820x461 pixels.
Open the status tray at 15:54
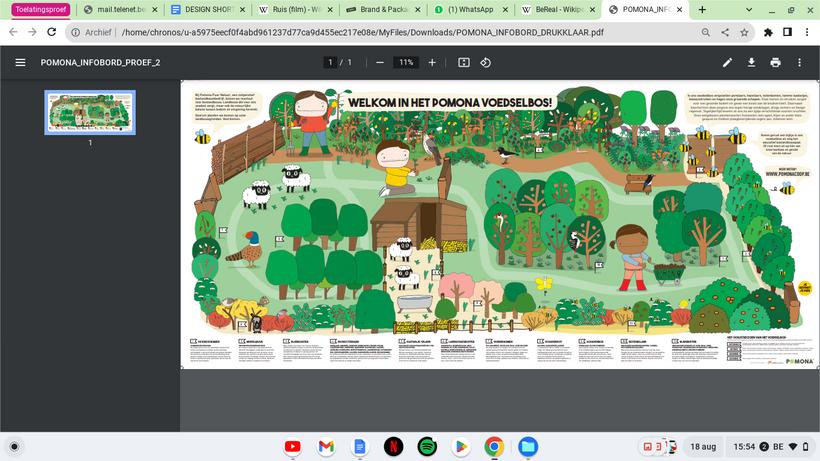(771, 446)
